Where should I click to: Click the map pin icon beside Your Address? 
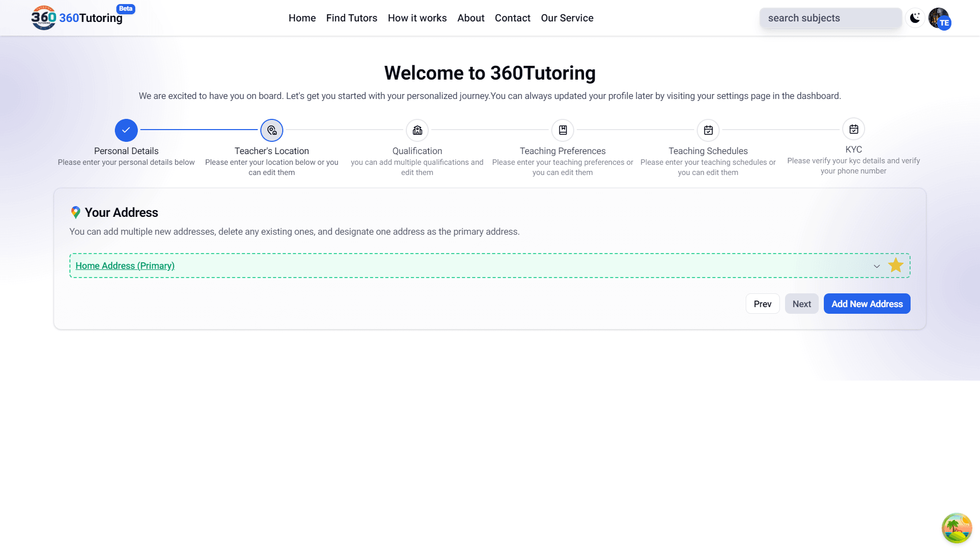76,212
